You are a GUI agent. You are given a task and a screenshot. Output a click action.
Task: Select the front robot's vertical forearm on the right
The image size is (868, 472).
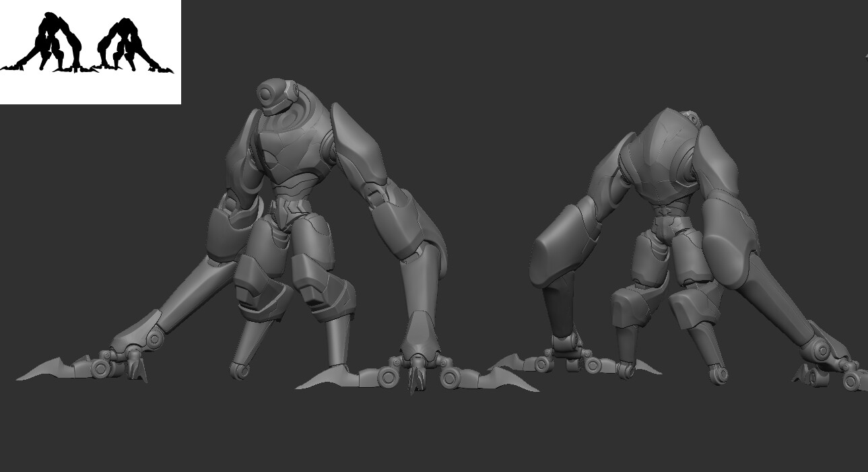419,283
